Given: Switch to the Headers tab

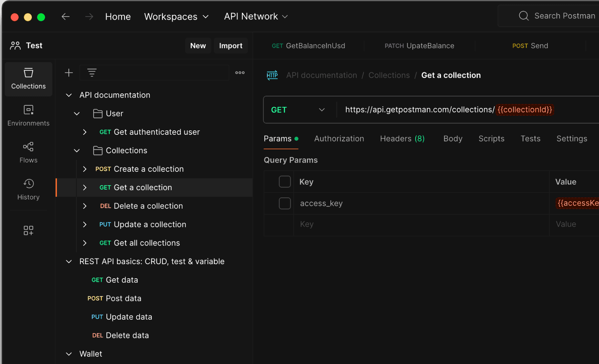Looking at the screenshot, I should click(402, 138).
